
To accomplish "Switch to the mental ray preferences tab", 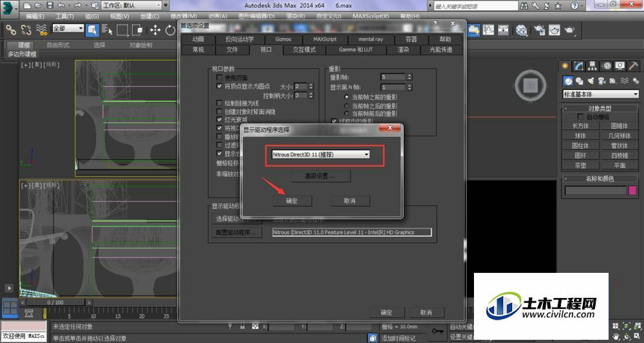I will [370, 39].
